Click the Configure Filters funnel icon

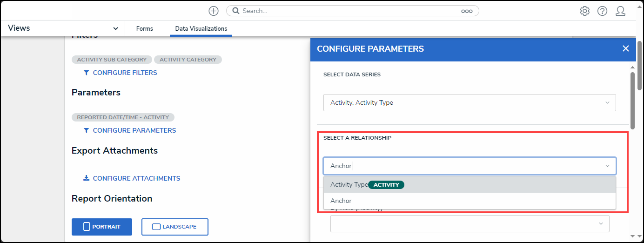click(86, 73)
